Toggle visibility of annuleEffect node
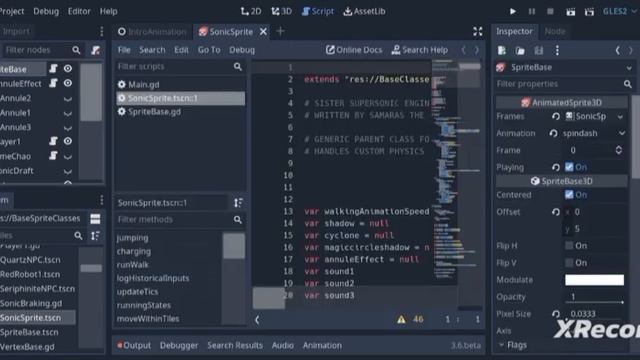The width and height of the screenshot is (640, 360). pyautogui.click(x=68, y=83)
